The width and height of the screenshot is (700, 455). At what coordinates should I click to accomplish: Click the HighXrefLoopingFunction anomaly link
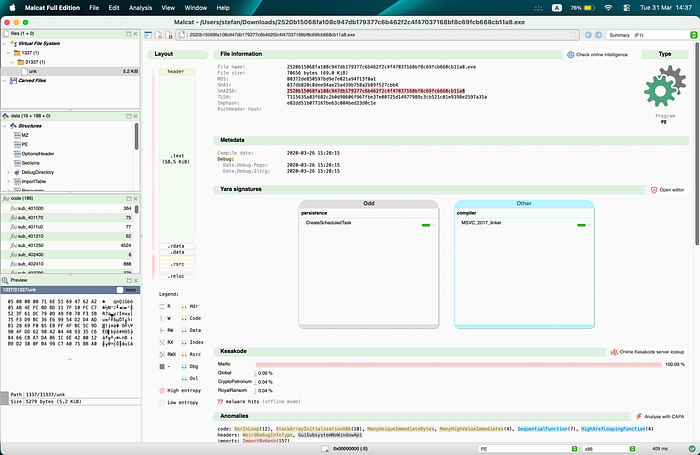(613, 429)
